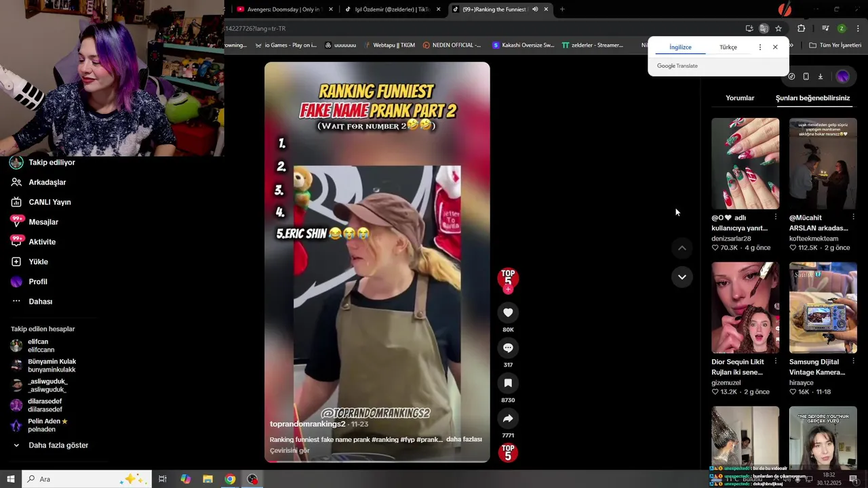The height and width of the screenshot is (488, 868).
Task: Open zelderler - Streamer bookmark
Action: click(592, 45)
